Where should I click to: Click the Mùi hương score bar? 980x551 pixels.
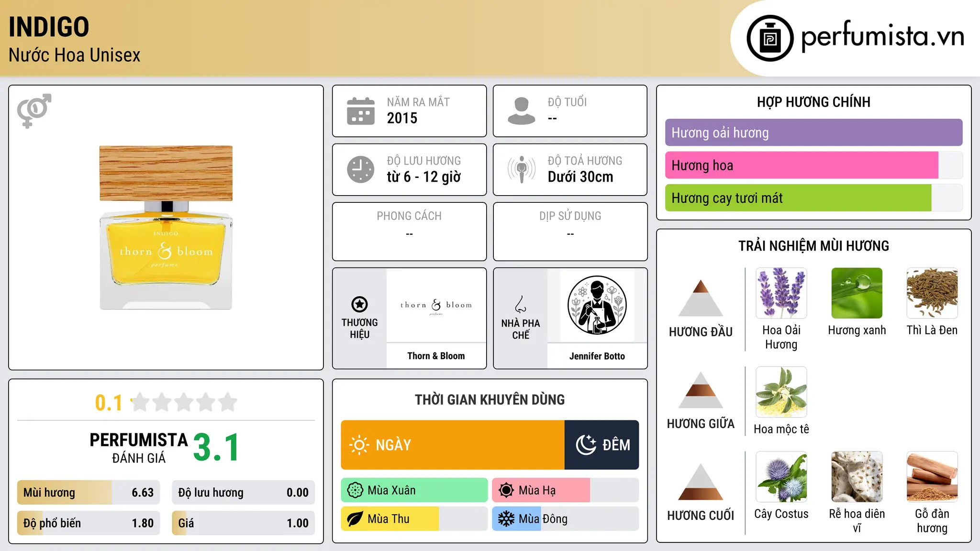pos(89,493)
